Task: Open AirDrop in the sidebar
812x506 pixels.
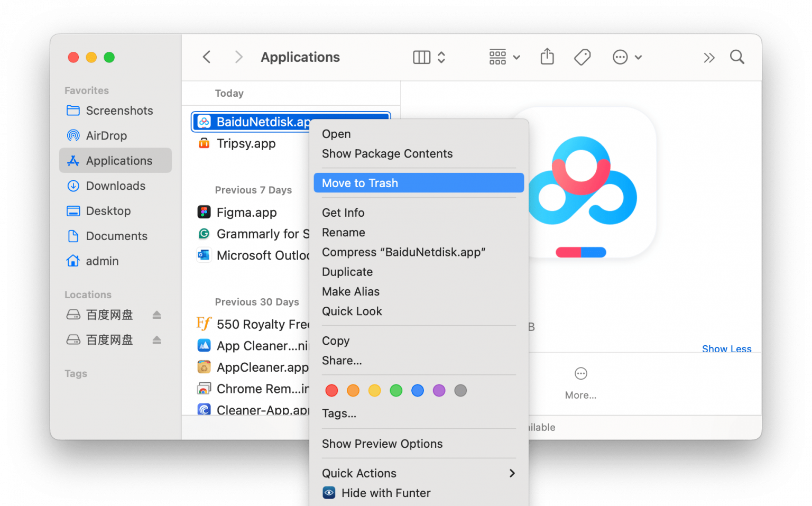Action: tap(106, 136)
